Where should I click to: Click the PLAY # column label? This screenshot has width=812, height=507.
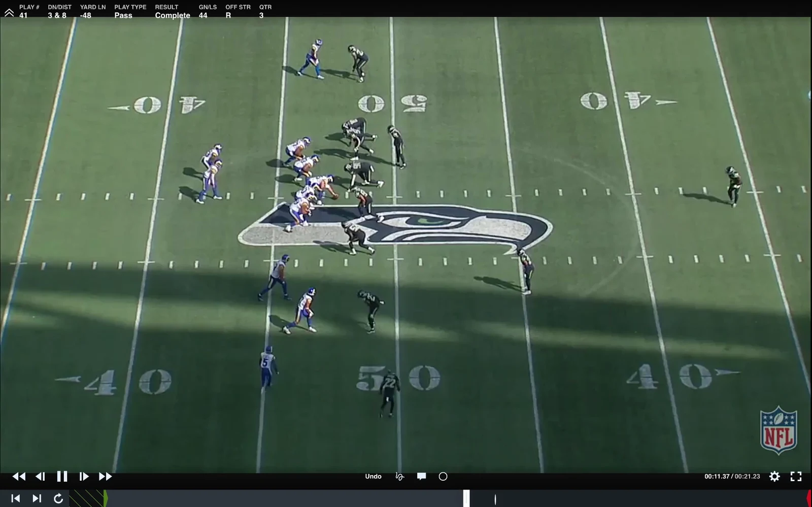(29, 7)
